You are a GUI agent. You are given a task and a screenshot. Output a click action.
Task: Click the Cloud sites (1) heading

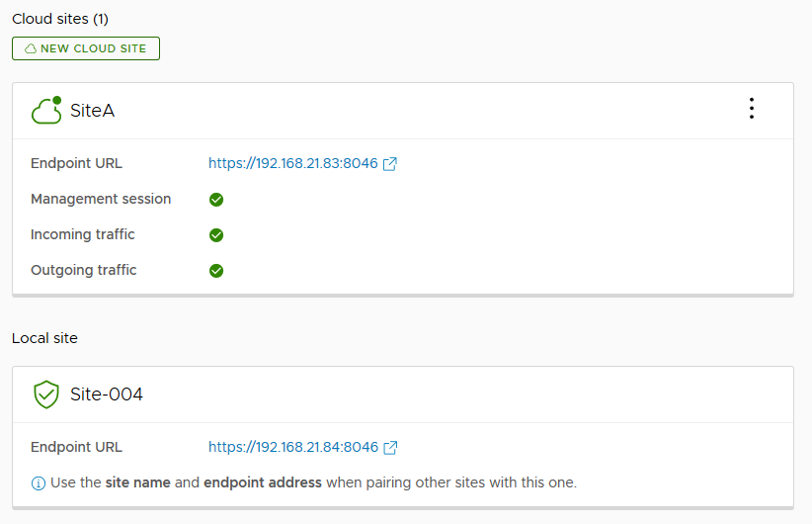[x=60, y=19]
